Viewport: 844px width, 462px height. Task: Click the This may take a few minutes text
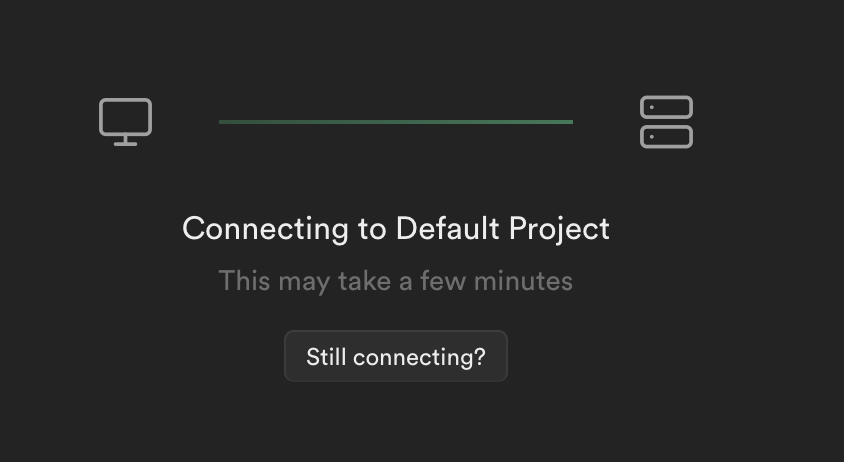click(396, 281)
